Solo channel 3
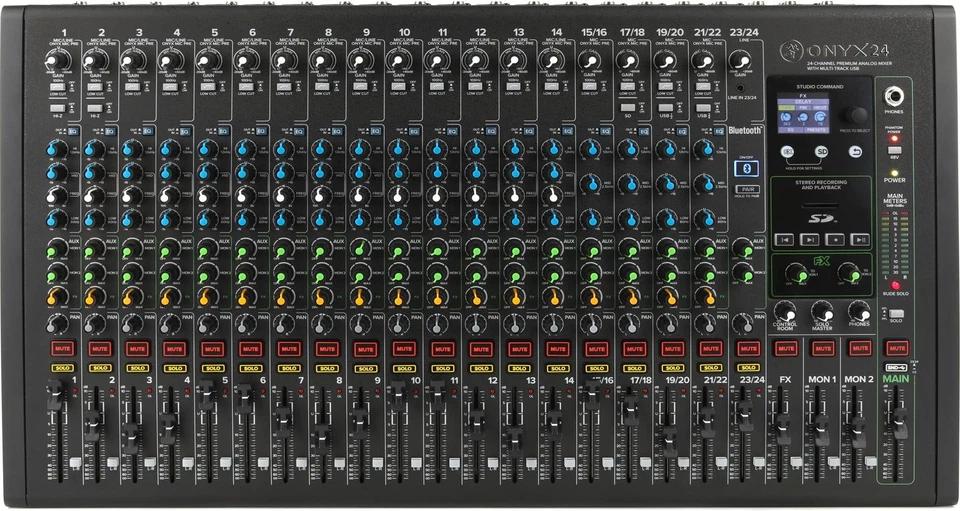 tap(138, 368)
